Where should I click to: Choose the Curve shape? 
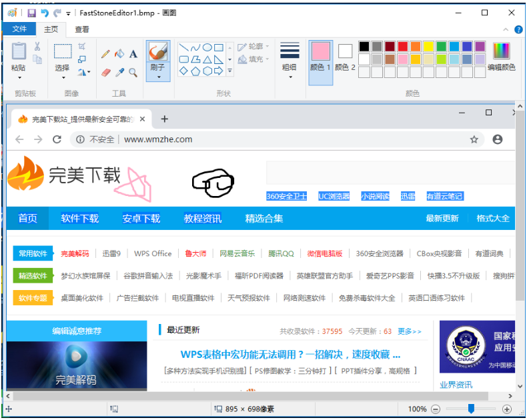195,47
